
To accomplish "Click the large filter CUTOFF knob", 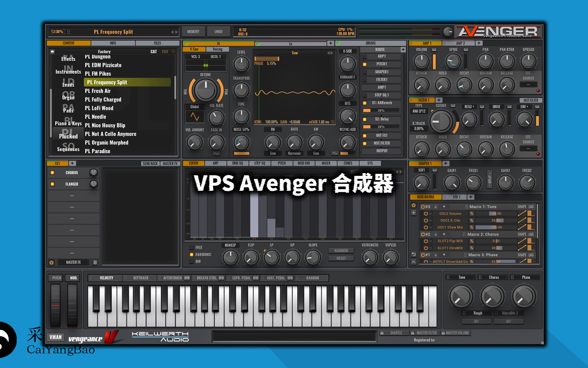I will pos(441,121).
